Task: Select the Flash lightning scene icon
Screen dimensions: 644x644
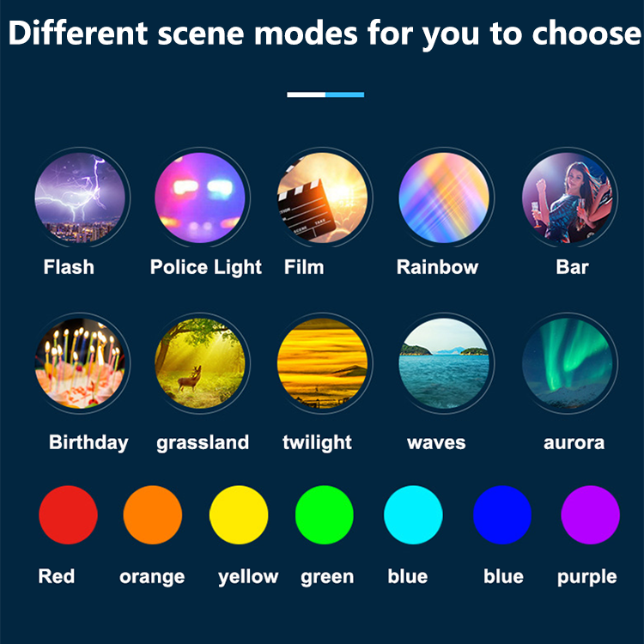Action: click(x=80, y=197)
